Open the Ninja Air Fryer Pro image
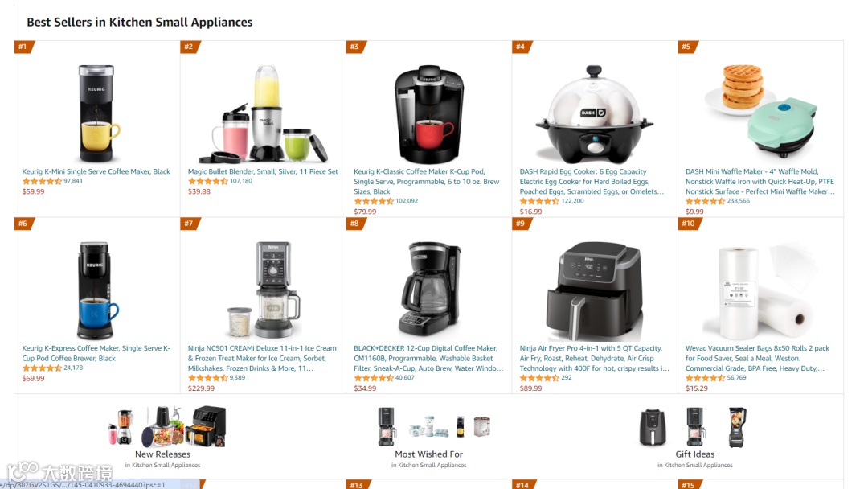 (594, 290)
